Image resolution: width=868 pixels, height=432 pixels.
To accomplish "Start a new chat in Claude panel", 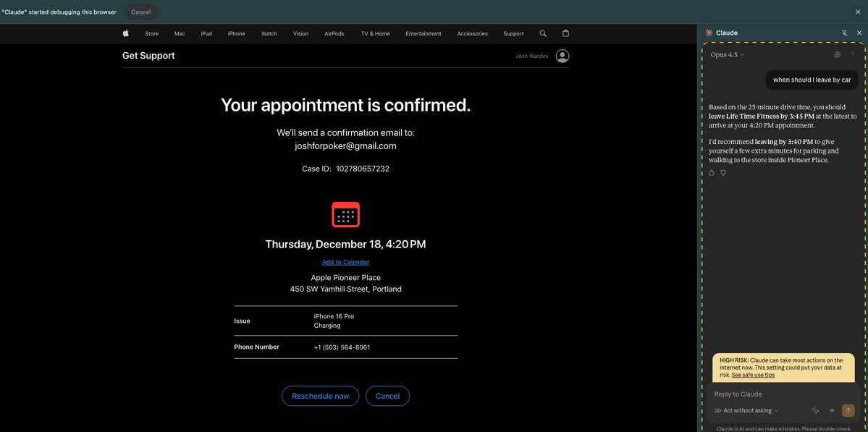I will [838, 55].
